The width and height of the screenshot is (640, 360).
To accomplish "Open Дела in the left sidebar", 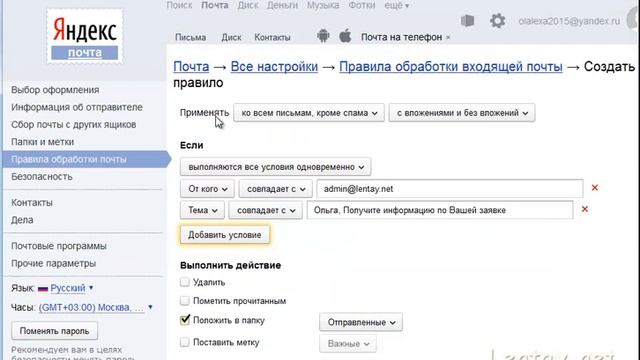I will (22, 220).
